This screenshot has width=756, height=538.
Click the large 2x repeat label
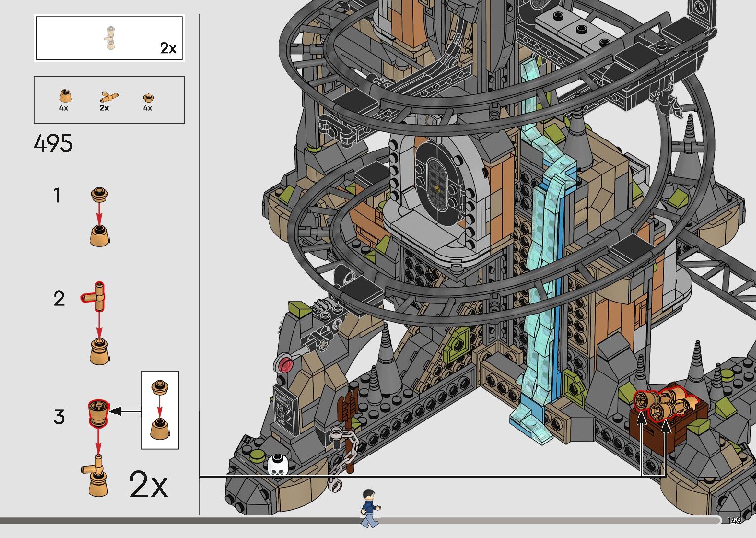[x=148, y=485]
